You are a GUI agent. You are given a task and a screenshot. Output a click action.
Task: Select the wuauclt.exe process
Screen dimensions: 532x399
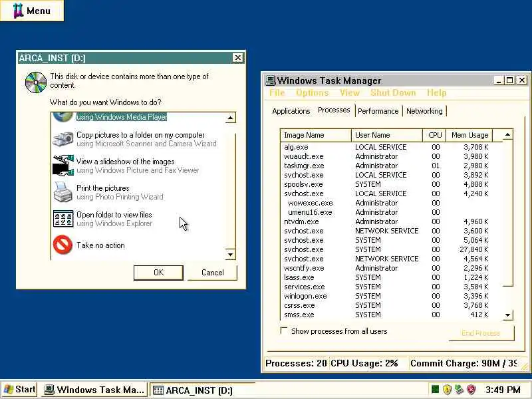click(386, 156)
